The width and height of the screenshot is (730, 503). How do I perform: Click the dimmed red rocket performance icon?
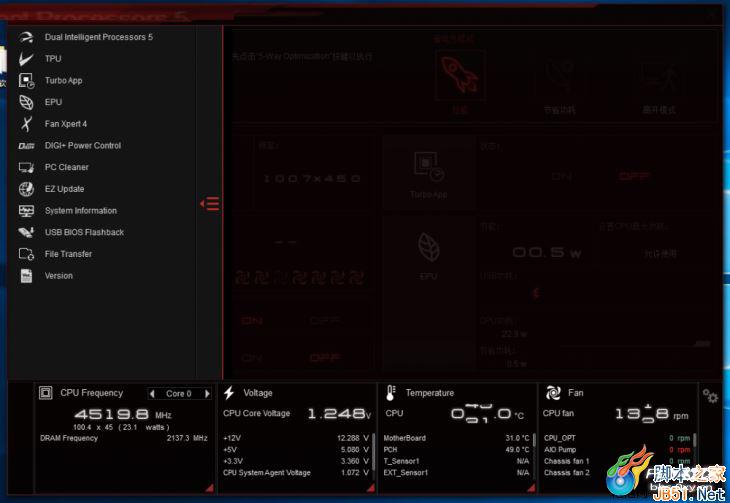(460, 75)
